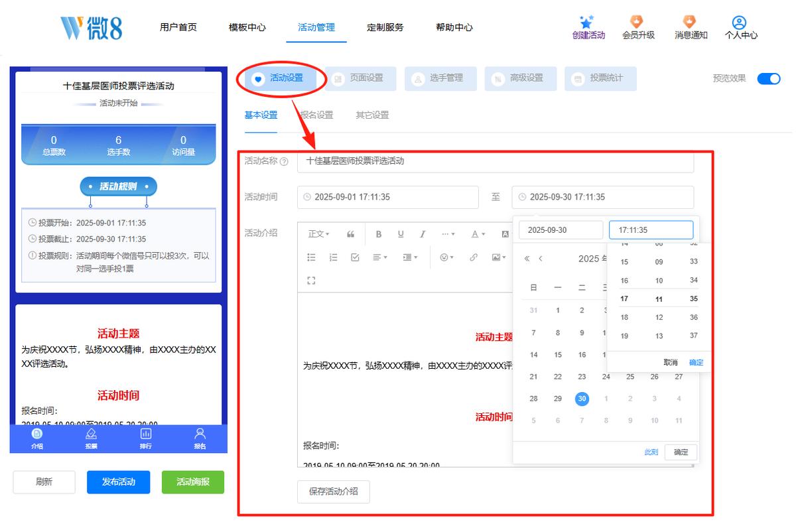Open 模板中心 in the top navigation
The height and width of the screenshot is (532, 796).
(247, 27)
